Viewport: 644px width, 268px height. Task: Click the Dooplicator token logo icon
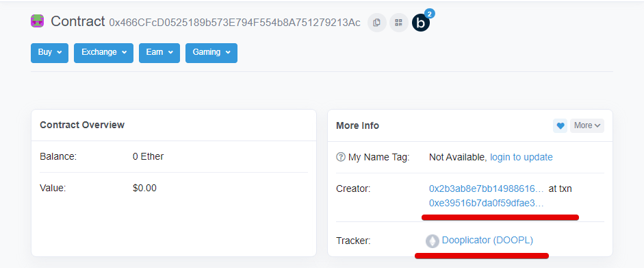432,241
